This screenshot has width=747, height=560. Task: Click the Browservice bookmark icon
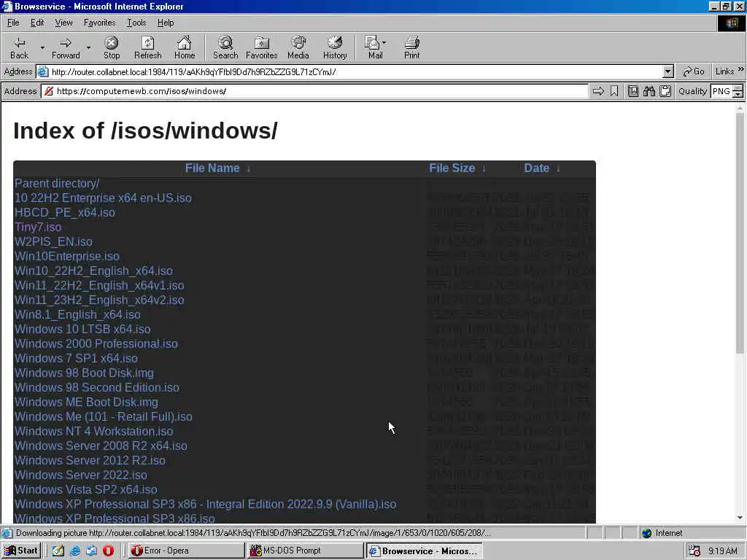click(614, 91)
